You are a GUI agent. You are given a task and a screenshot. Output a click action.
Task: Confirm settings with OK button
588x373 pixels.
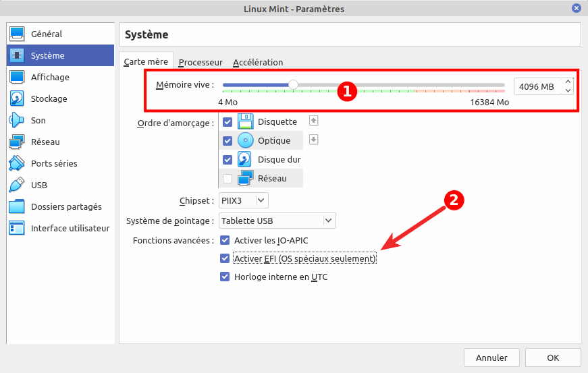pyautogui.click(x=553, y=357)
